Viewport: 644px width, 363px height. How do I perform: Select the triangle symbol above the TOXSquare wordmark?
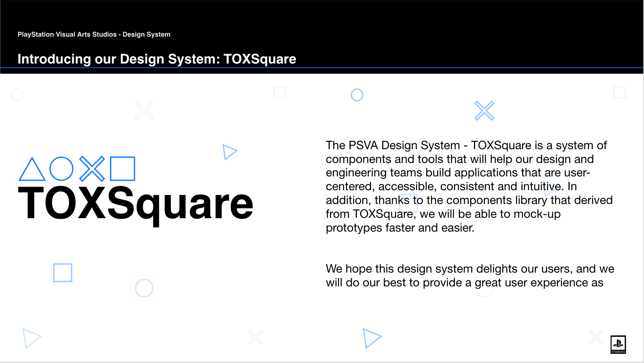click(x=32, y=169)
